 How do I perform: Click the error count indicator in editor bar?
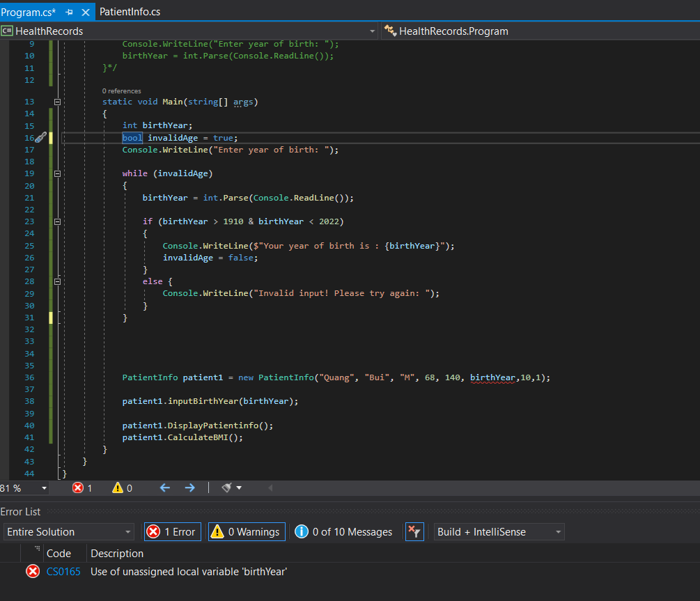coord(82,488)
